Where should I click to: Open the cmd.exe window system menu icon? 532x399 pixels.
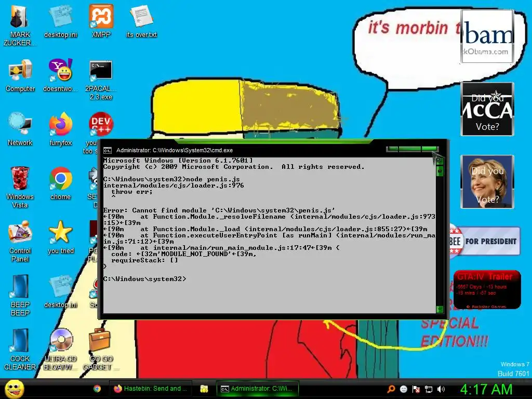(x=108, y=150)
